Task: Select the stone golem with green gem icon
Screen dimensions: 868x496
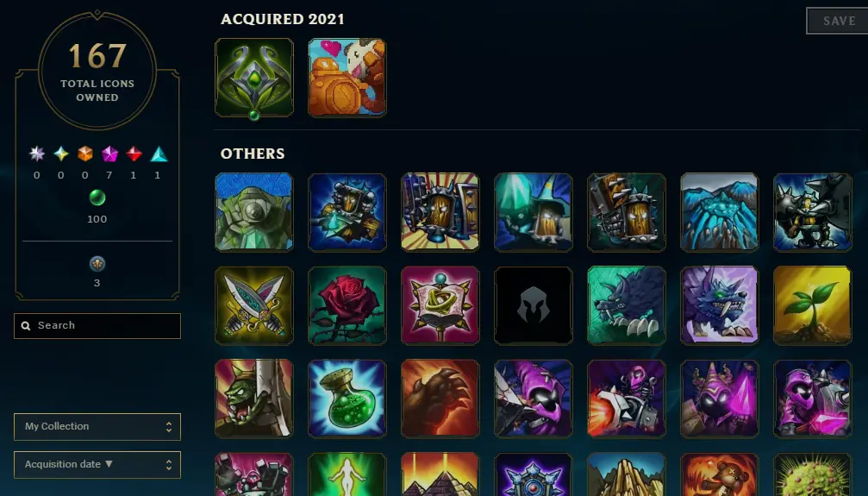Action: [x=254, y=211]
